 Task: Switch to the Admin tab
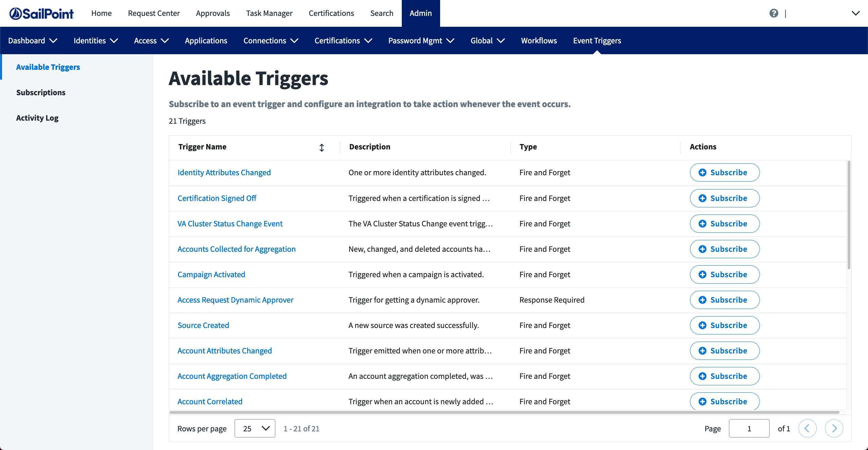tap(421, 13)
